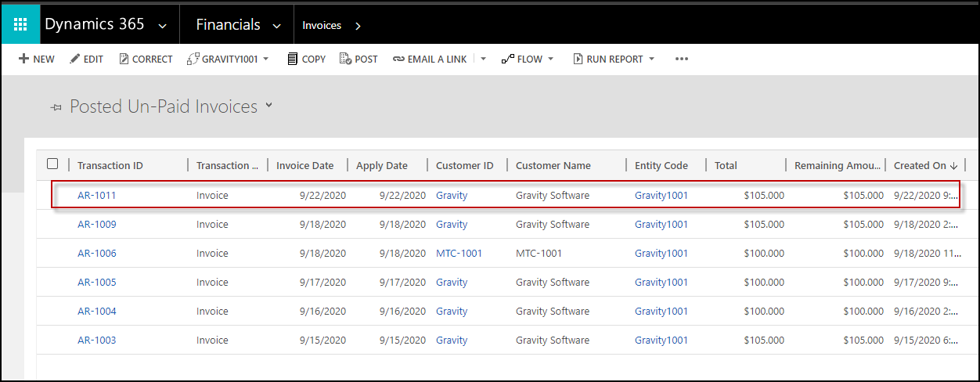Click the EDIT pencil icon
This screenshot has height=382, width=980.
(x=75, y=59)
